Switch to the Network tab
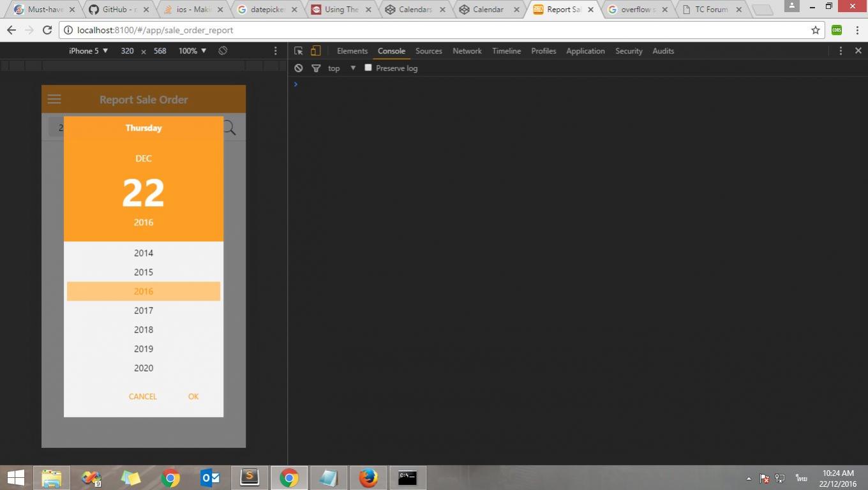This screenshot has height=490, width=868. 467,51
